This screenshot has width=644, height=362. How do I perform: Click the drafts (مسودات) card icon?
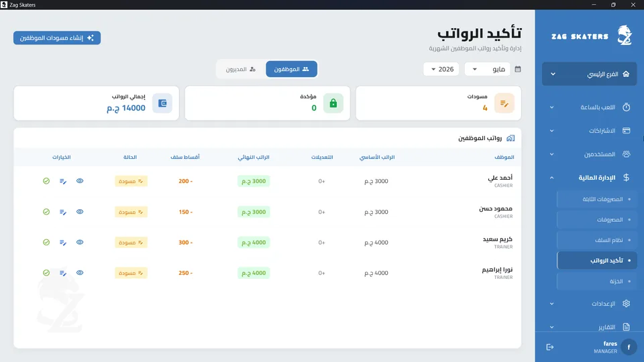point(504,103)
